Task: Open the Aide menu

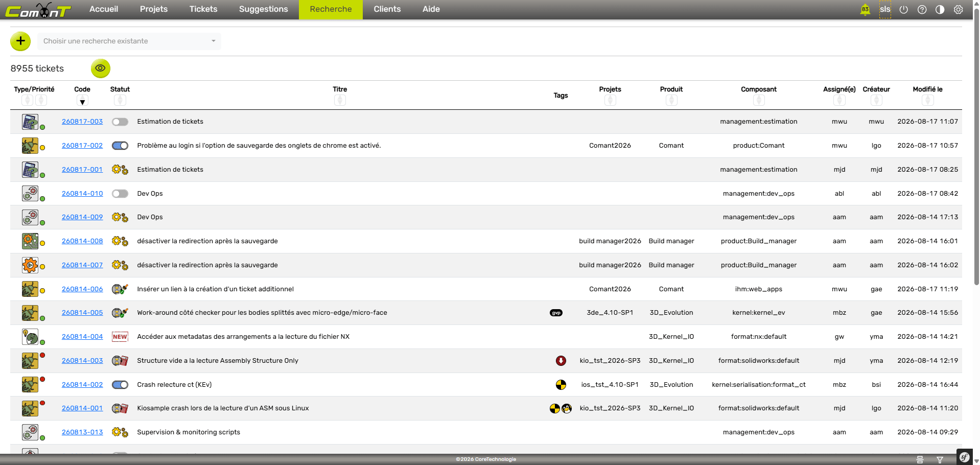Action: [x=431, y=9]
